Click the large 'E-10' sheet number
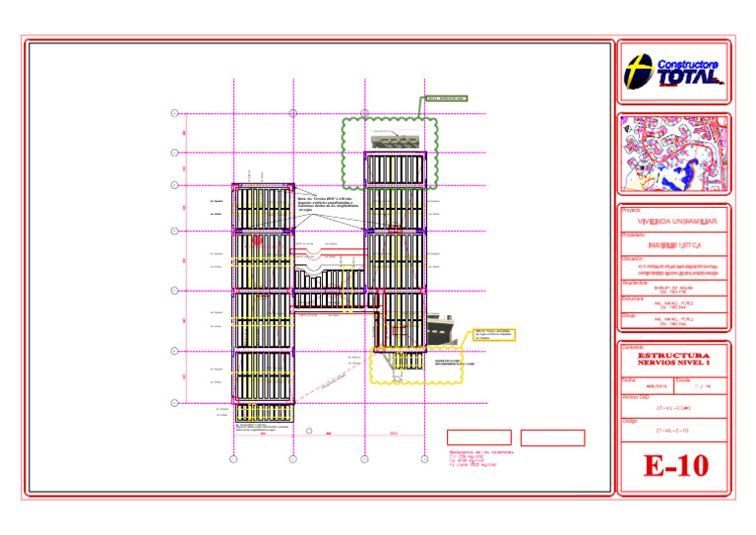 tap(676, 465)
